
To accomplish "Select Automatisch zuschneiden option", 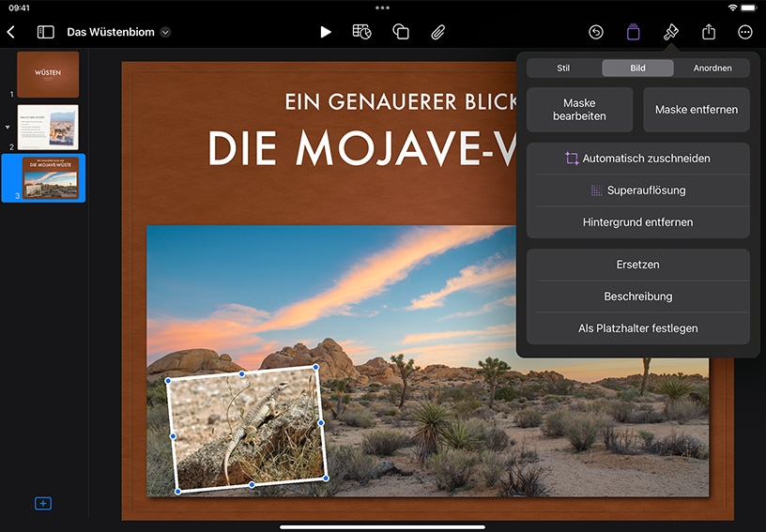I will (x=638, y=159).
